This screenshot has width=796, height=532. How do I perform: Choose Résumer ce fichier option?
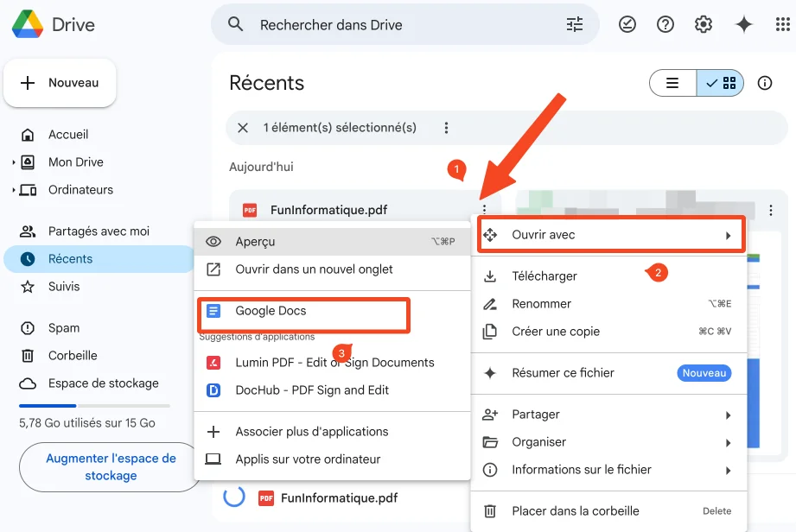(609, 373)
